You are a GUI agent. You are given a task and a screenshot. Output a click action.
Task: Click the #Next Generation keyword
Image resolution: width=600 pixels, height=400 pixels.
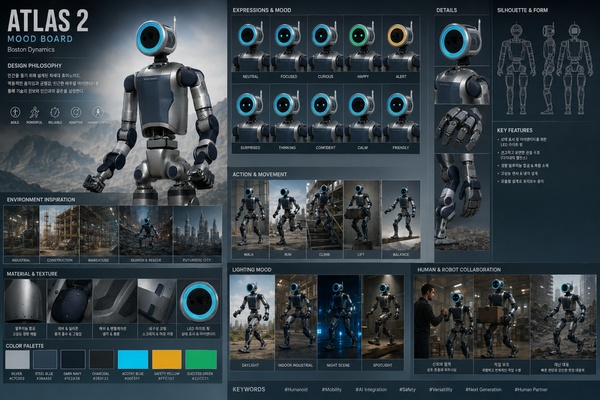click(x=483, y=389)
